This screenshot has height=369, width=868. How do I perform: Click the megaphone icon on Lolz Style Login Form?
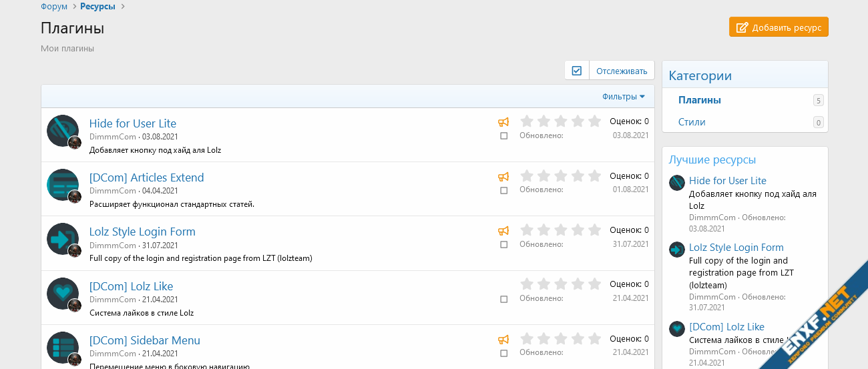click(x=503, y=231)
